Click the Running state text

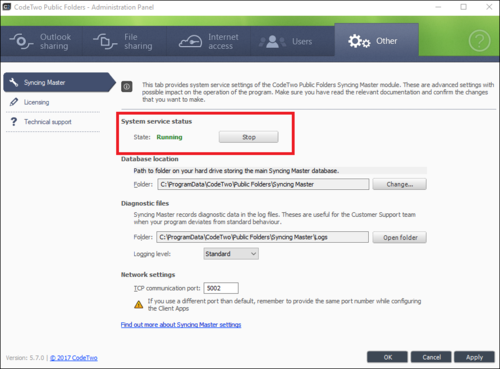click(x=169, y=137)
